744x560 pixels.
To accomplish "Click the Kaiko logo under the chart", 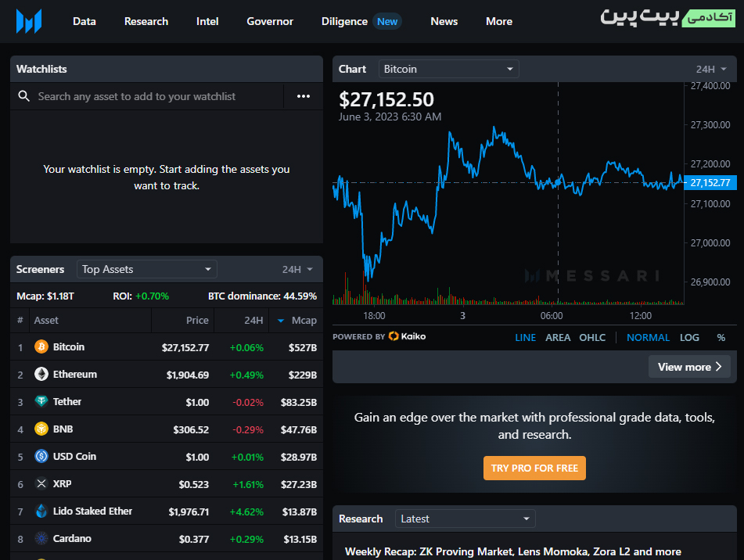I will pos(407,336).
